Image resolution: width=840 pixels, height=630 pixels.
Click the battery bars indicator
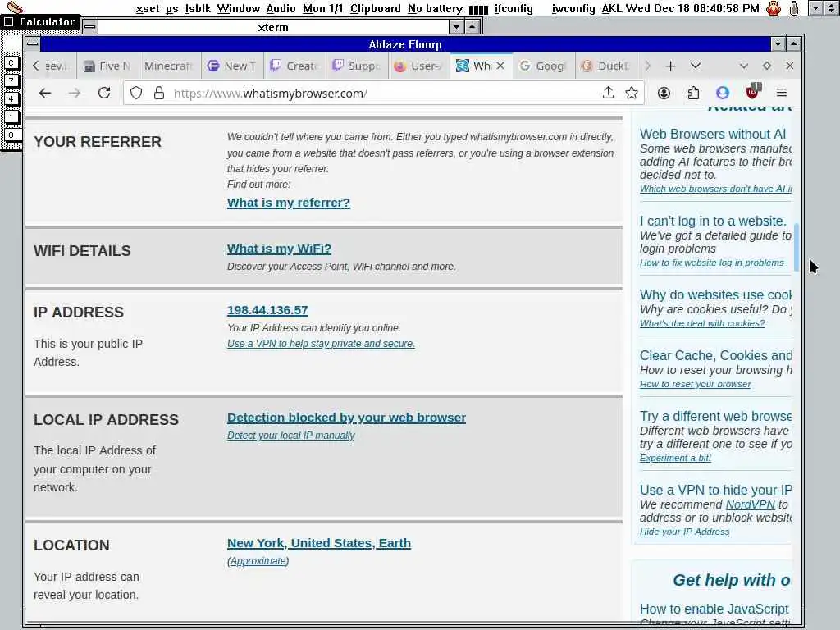478,9
